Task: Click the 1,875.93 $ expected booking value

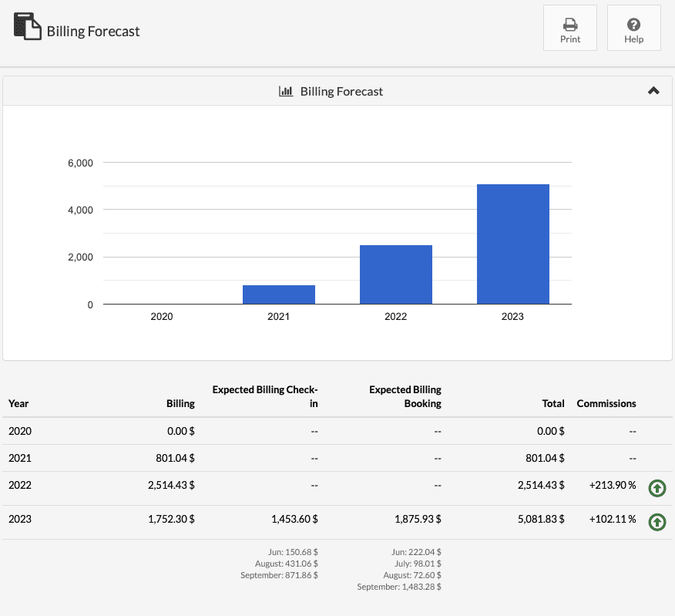Action: coord(418,519)
